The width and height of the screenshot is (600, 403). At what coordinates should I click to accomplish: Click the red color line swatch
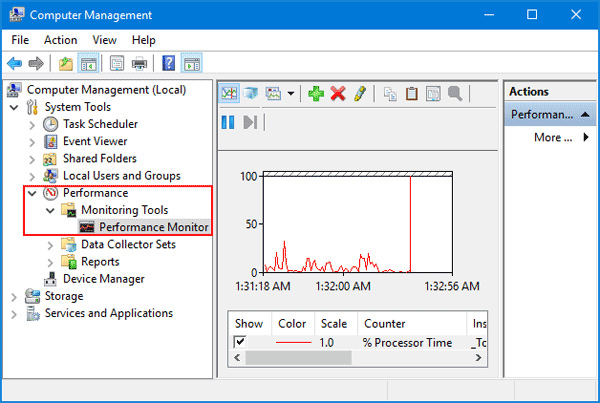[293, 343]
